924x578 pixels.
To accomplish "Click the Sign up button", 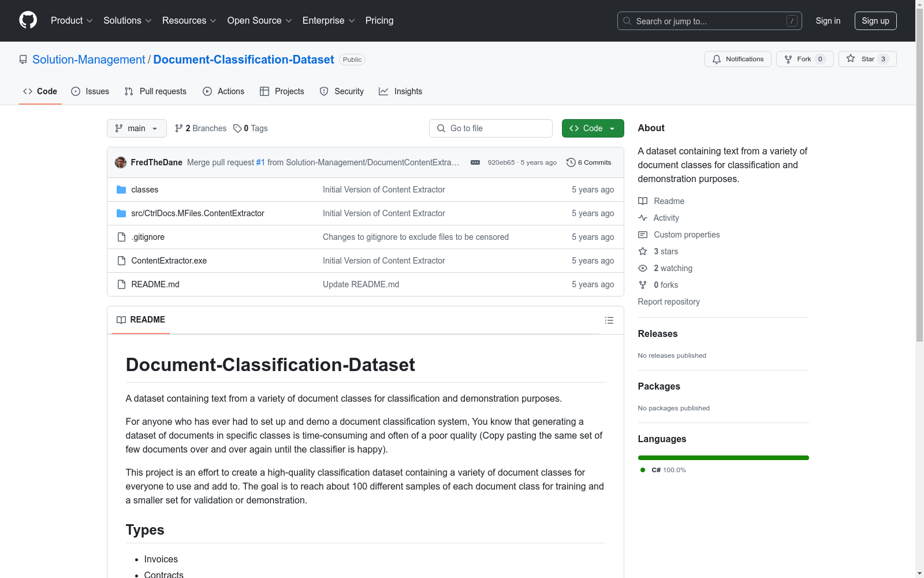I will click(x=875, y=21).
